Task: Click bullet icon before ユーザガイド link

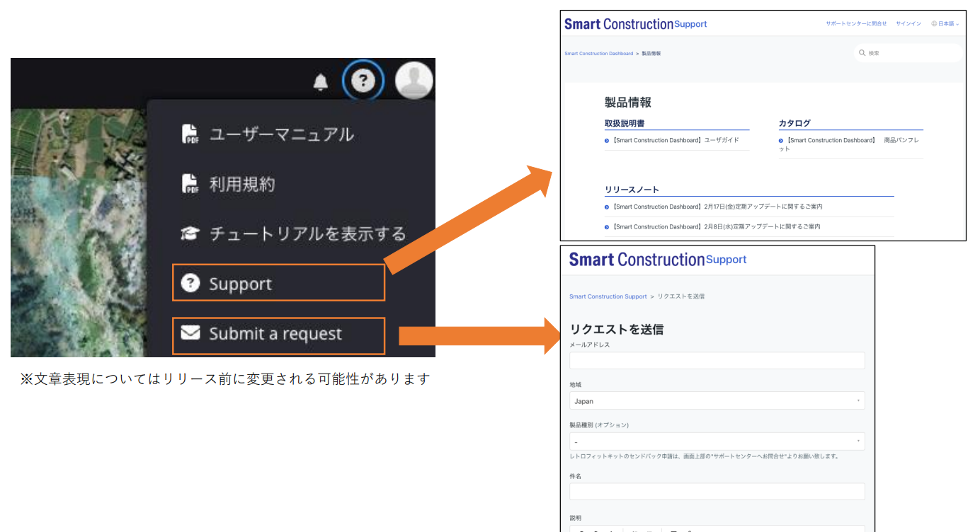Action: (x=607, y=141)
